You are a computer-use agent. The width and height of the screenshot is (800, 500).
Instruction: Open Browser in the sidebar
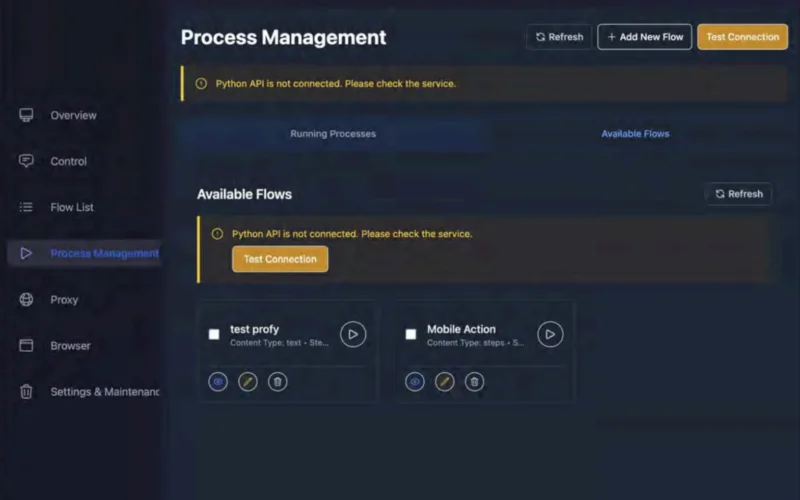pyautogui.click(x=85, y=345)
